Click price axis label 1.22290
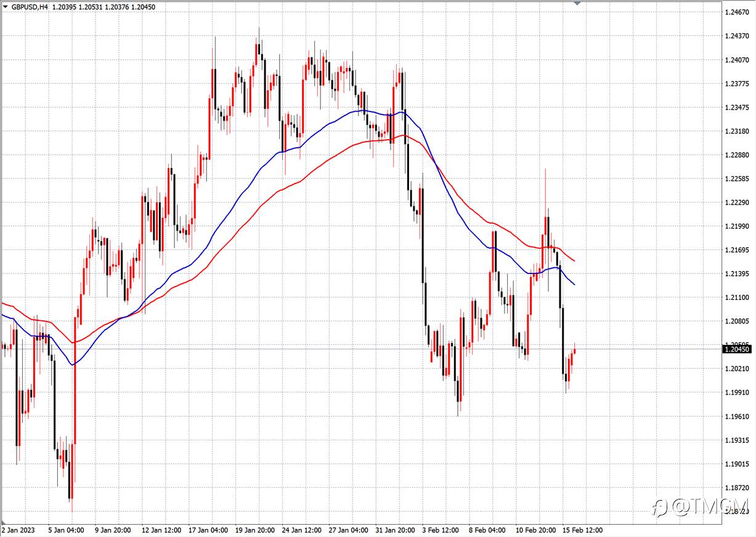The image size is (756, 537). [737, 203]
